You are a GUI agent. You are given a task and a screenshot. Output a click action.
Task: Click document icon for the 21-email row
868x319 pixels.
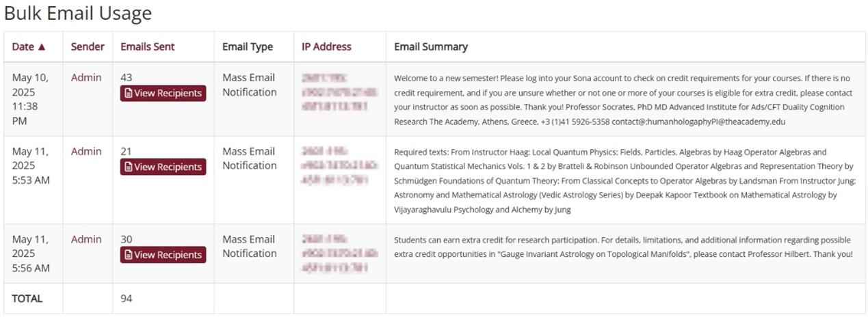(x=128, y=167)
